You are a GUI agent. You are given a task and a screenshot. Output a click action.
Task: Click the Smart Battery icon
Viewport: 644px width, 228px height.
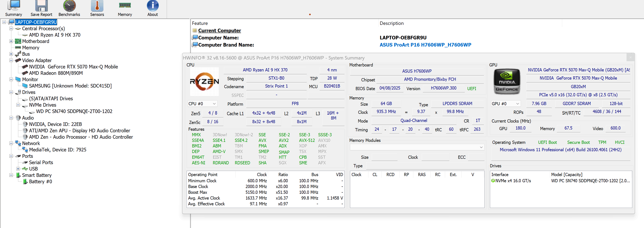[18, 175]
